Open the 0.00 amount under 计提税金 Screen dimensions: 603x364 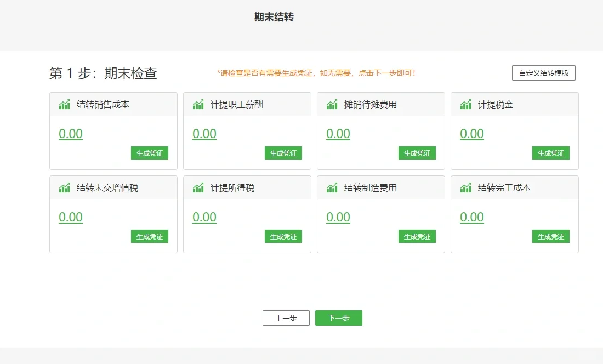(471, 133)
